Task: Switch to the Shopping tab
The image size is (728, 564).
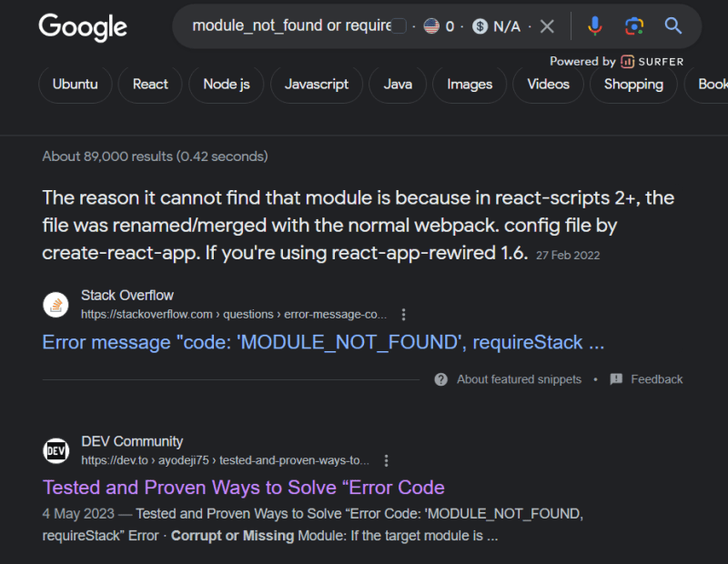Action: 633,85
